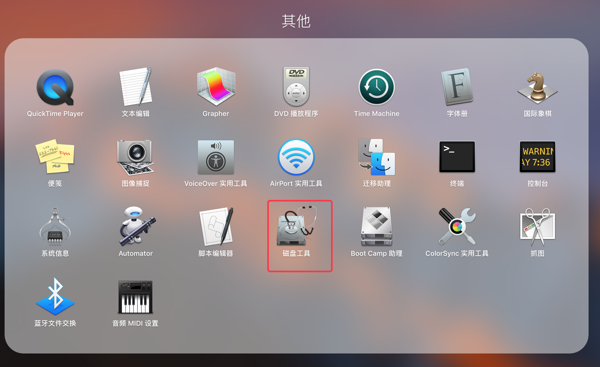Image resolution: width=600 pixels, height=367 pixels.
Task: Launch 文本编辑 (TextEdit) app
Action: pos(135,87)
